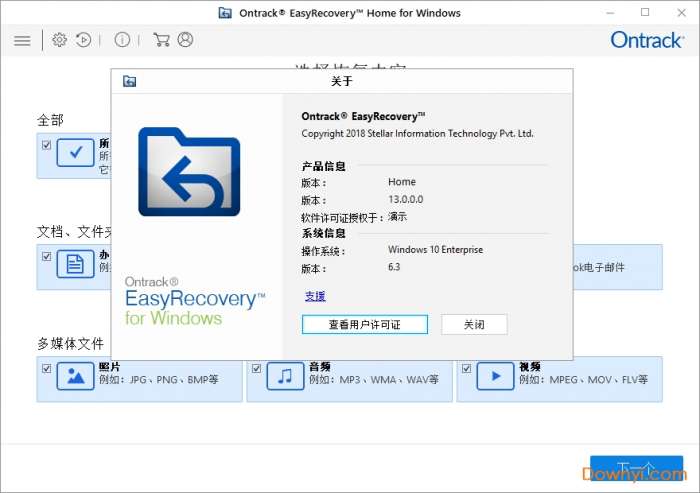This screenshot has width=700, height=493.
Task: Click the Copyright 2018 Stellar text
Action: (417, 134)
